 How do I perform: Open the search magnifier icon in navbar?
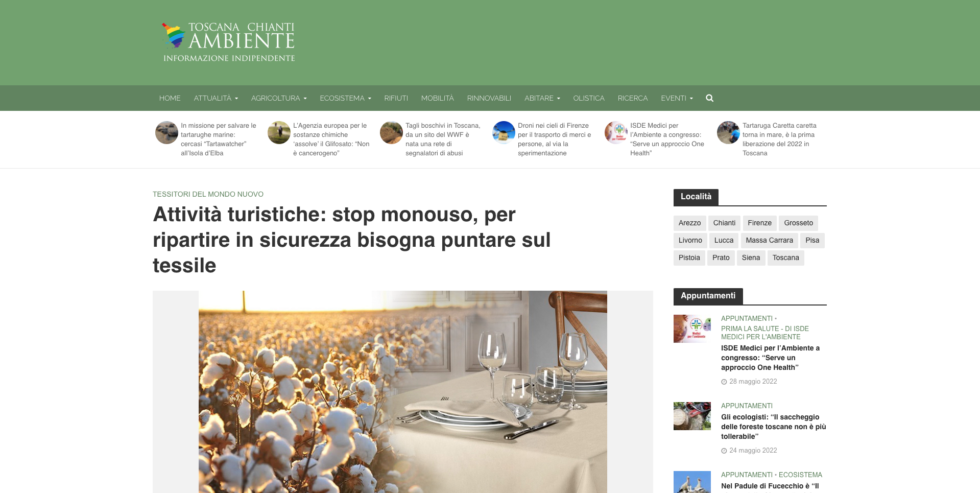pos(709,98)
